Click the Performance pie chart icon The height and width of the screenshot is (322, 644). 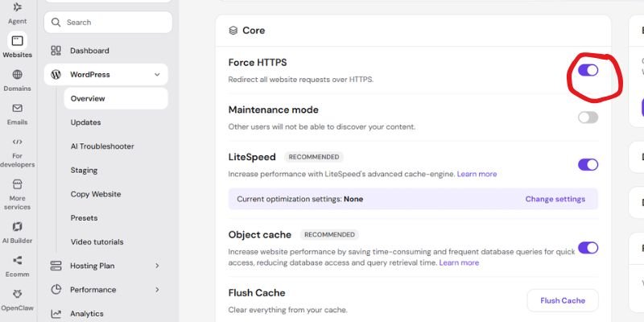(x=56, y=290)
